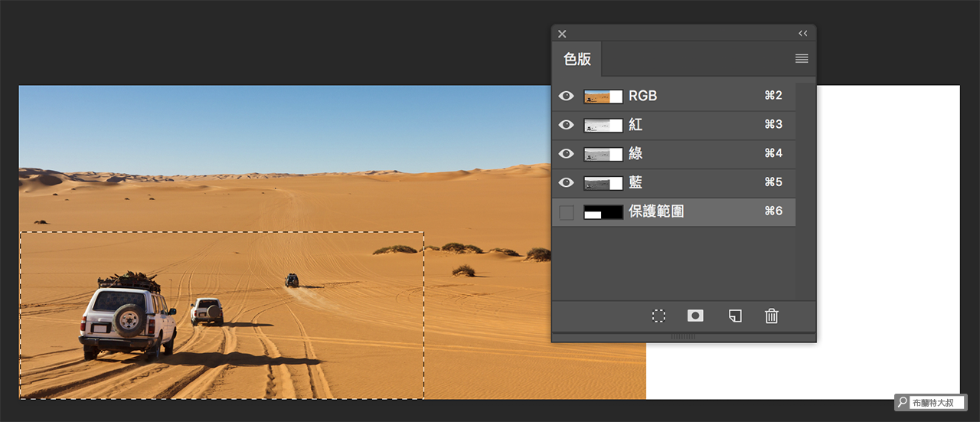
Task: Hide the RGB channel eye
Action: [567, 96]
